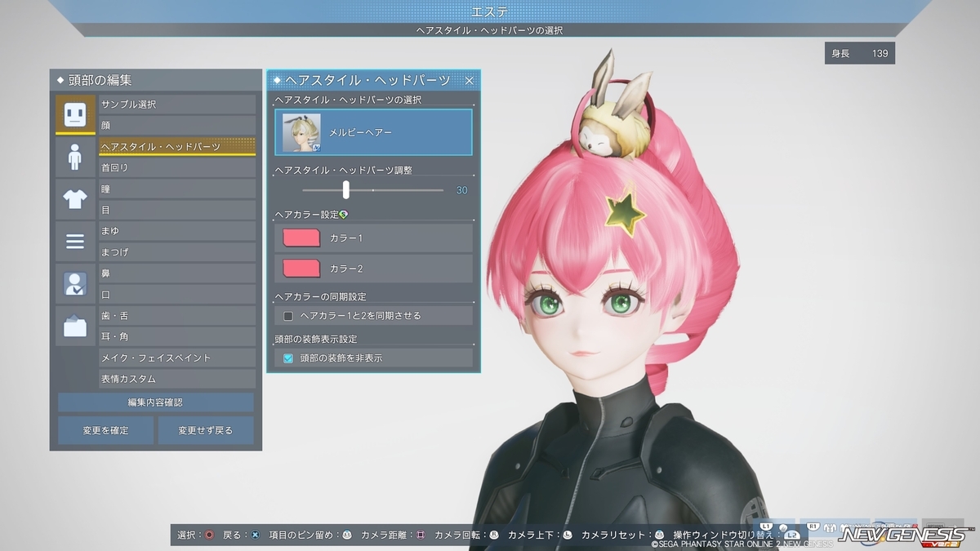Open the portrait with checkmark category icon
980x551 pixels.
tap(75, 284)
